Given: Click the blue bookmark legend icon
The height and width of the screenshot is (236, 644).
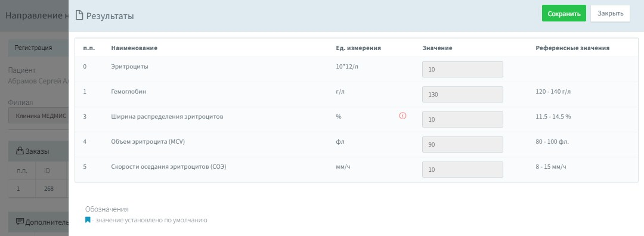Looking at the screenshot, I should (88, 220).
